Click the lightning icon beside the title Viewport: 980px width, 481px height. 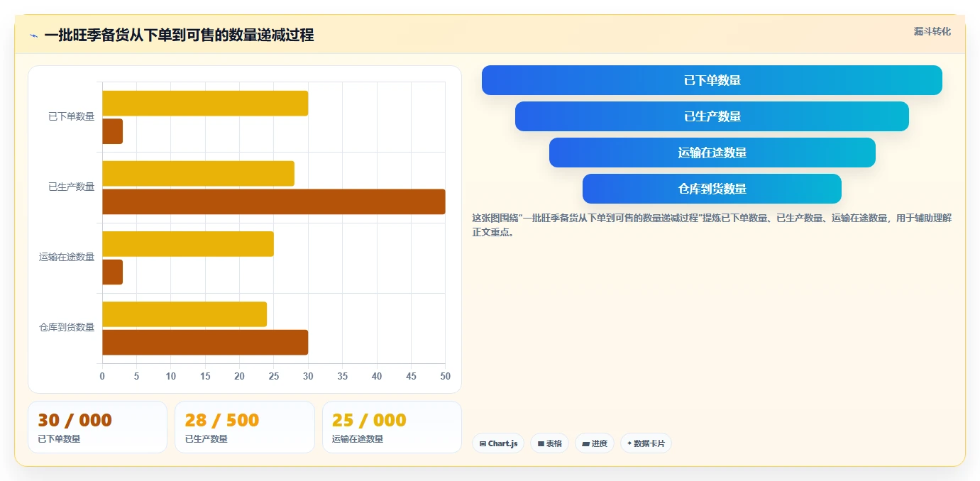click(33, 35)
